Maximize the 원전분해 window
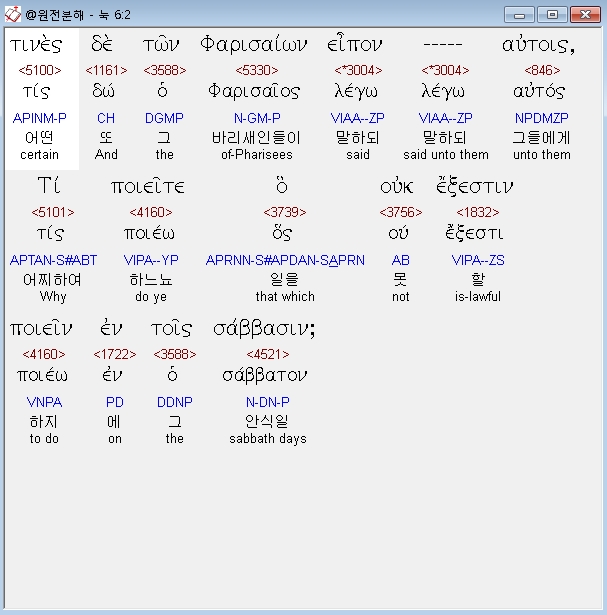The image size is (607, 615). 552,15
